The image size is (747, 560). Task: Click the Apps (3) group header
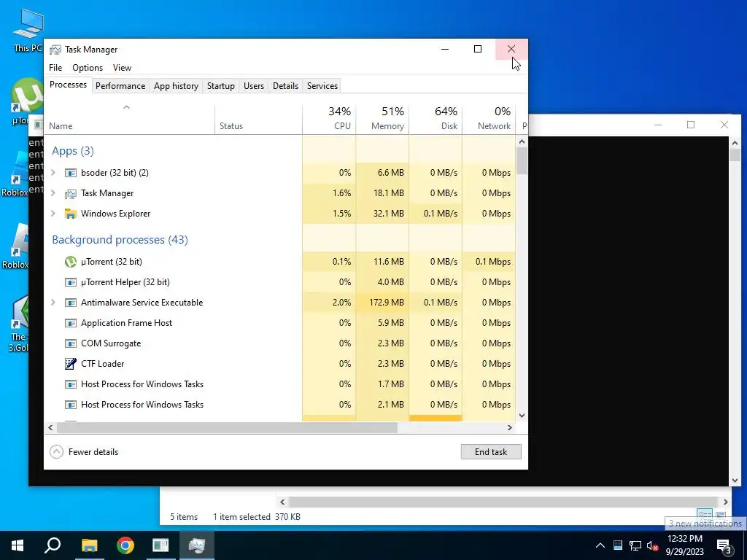(73, 151)
